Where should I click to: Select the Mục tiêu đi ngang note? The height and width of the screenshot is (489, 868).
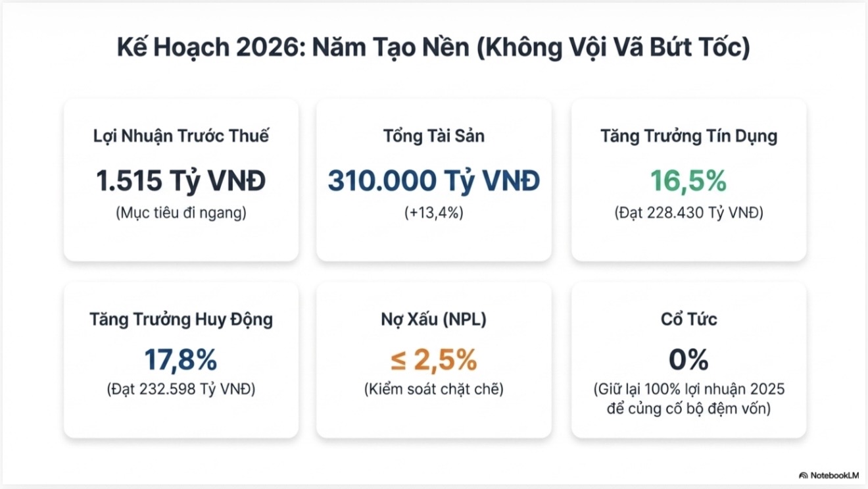coord(181,213)
